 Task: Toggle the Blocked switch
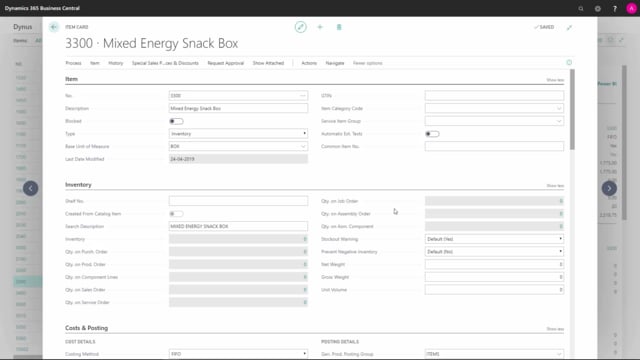176,121
